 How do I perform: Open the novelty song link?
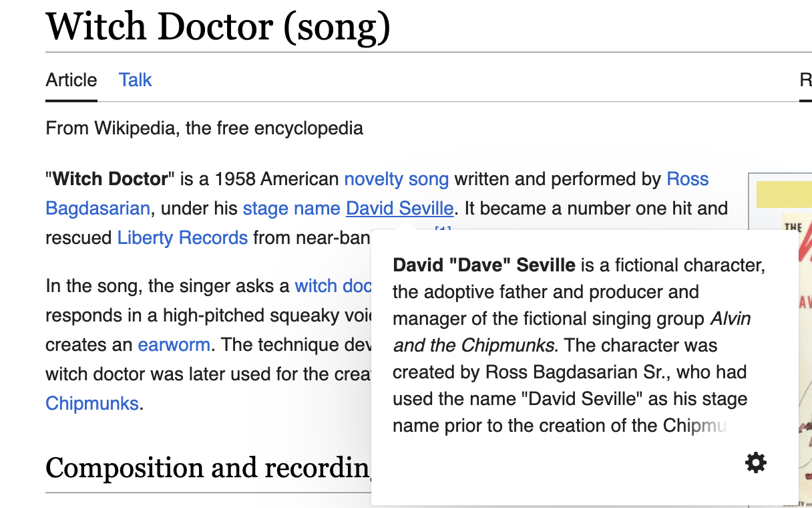click(397, 179)
